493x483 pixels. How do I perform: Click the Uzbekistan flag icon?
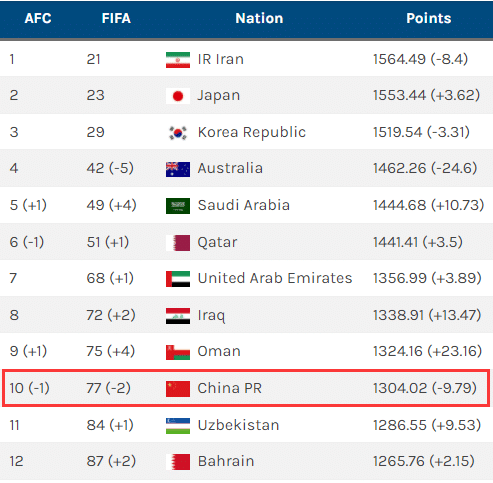178,426
